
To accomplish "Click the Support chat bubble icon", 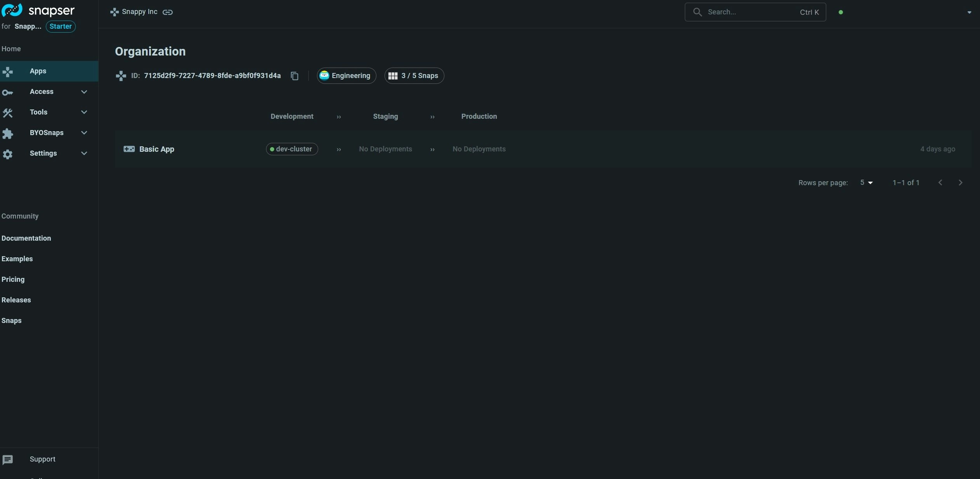I will point(7,460).
